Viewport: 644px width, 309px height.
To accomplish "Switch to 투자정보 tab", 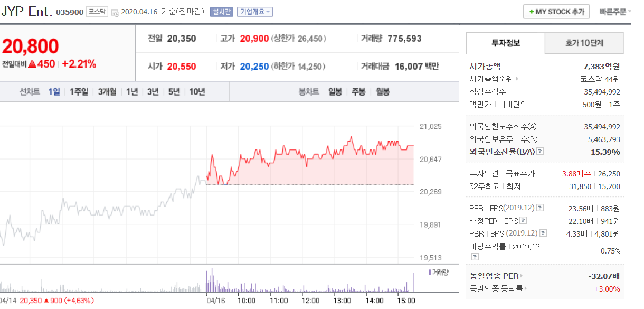I will point(505,43).
